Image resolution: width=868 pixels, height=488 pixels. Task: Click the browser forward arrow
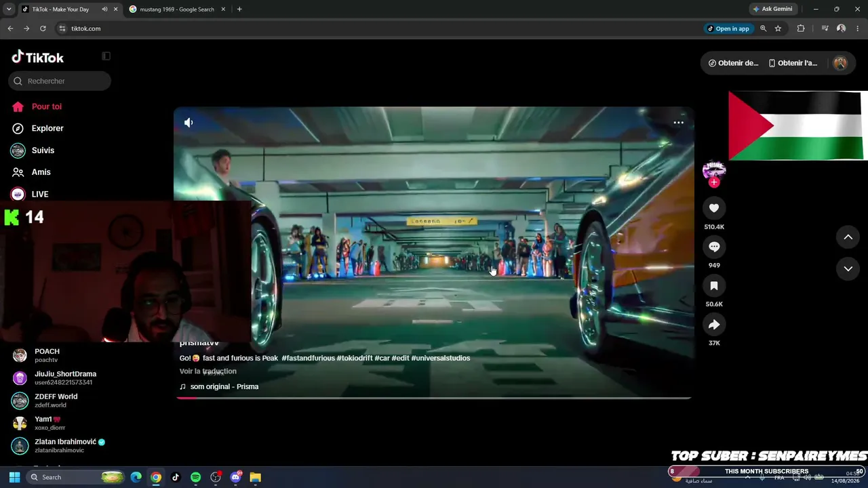[26, 28]
